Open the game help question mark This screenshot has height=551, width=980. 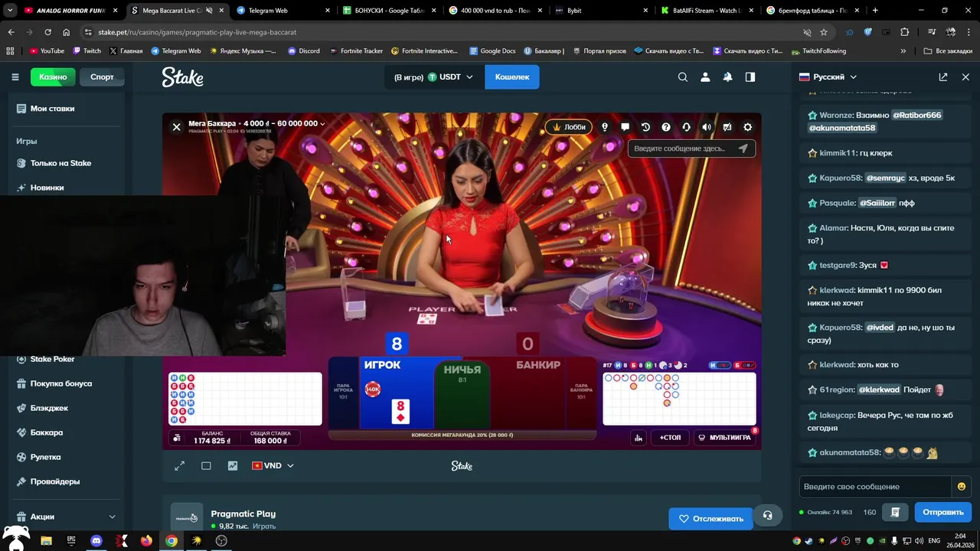pyautogui.click(x=666, y=127)
